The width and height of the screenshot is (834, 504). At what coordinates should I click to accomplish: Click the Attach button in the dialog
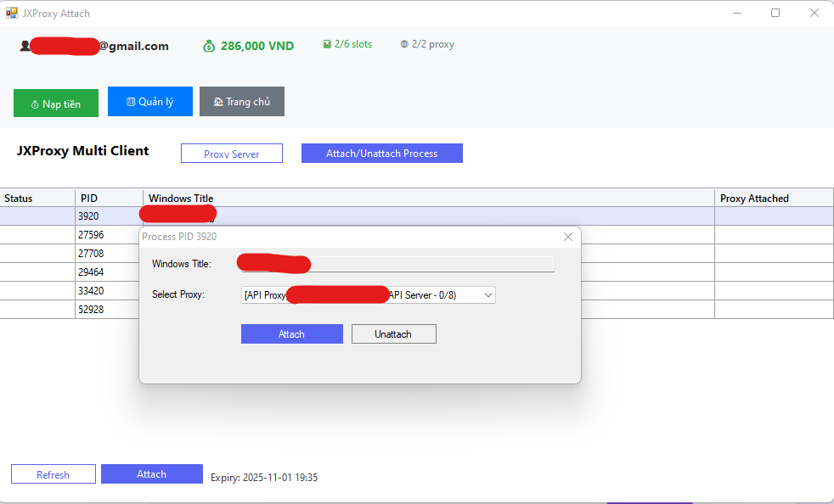(292, 333)
